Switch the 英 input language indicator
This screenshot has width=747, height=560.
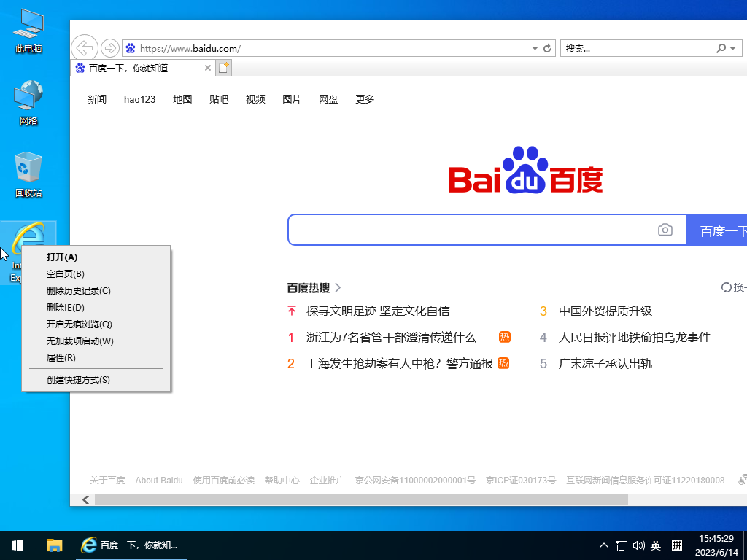point(656,545)
